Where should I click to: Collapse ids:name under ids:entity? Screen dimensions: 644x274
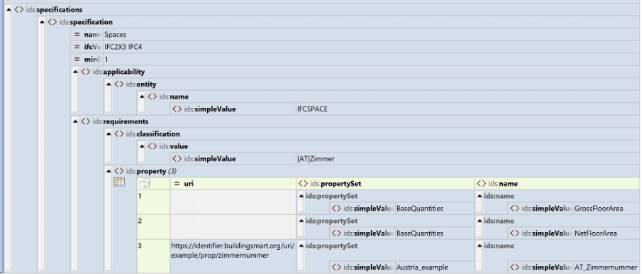coord(142,97)
